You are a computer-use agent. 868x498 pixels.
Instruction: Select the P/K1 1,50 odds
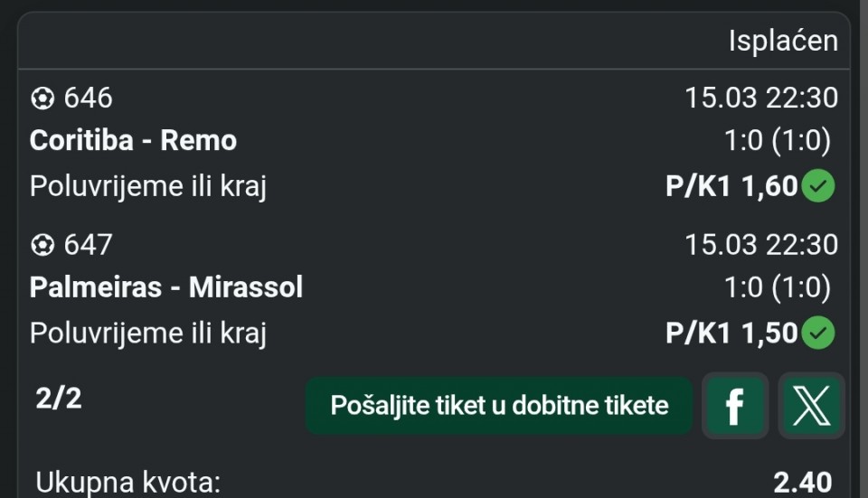pyautogui.click(x=731, y=334)
